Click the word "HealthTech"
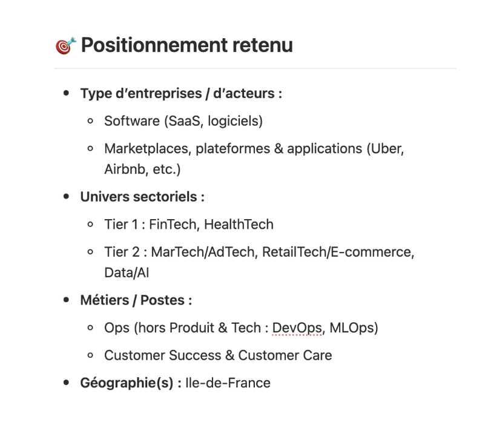The height and width of the screenshot is (448, 488). (x=239, y=225)
